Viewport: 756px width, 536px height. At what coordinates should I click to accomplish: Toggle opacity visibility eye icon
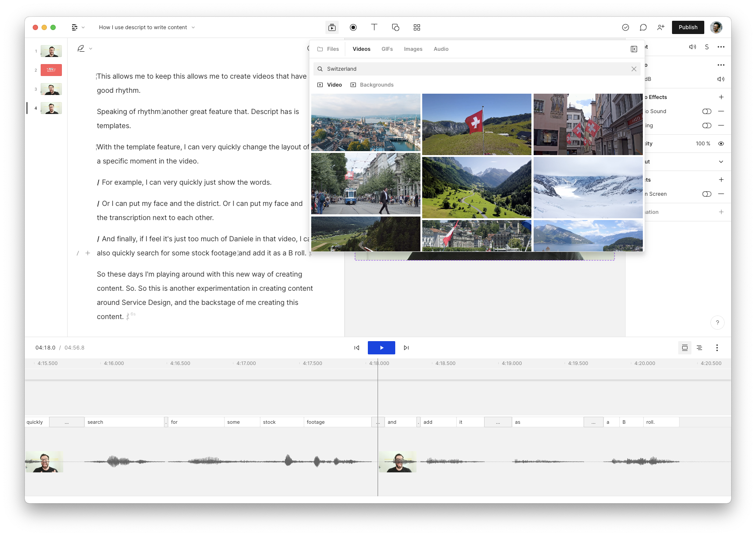721,144
